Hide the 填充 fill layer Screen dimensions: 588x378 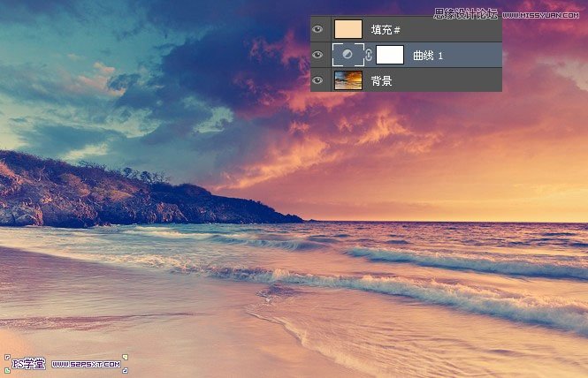317,29
